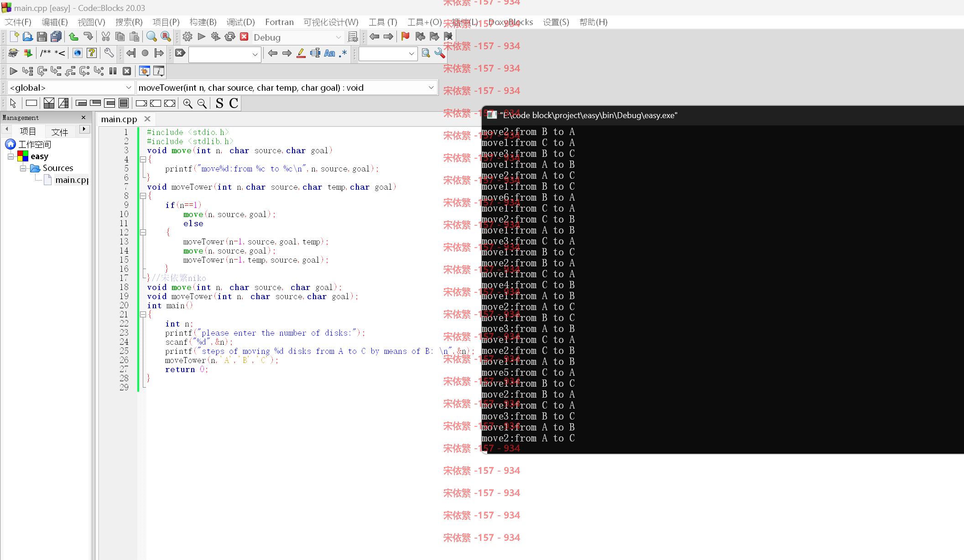Viewport: 964px width, 560px height.
Task: Collapse the moveTower function fold marker
Action: coord(143,196)
